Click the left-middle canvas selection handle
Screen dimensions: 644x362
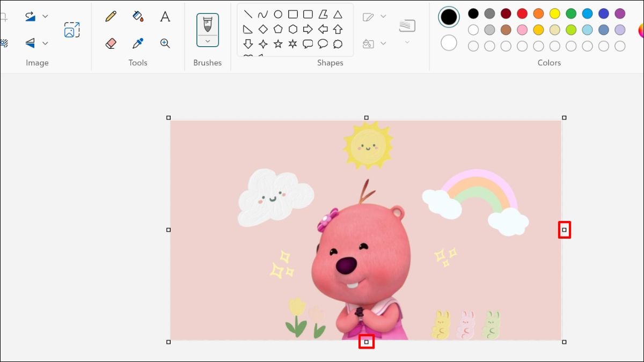[x=169, y=230]
